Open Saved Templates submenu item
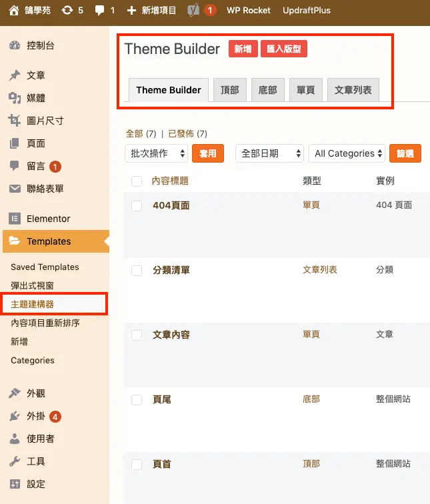 point(45,267)
